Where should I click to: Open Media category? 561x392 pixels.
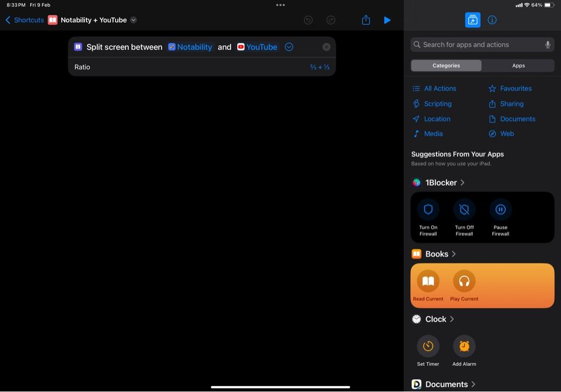click(x=427, y=134)
